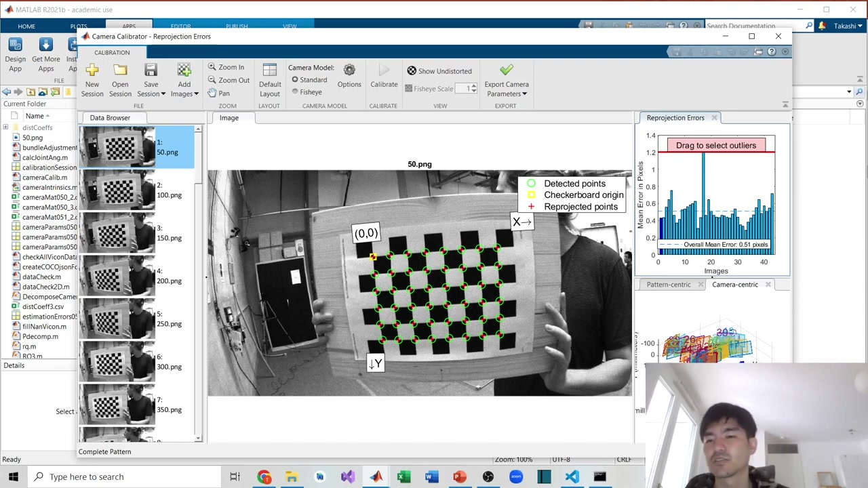This screenshot has height=488, width=868.
Task: Select distCoeff3.csv file
Action: coord(43,306)
